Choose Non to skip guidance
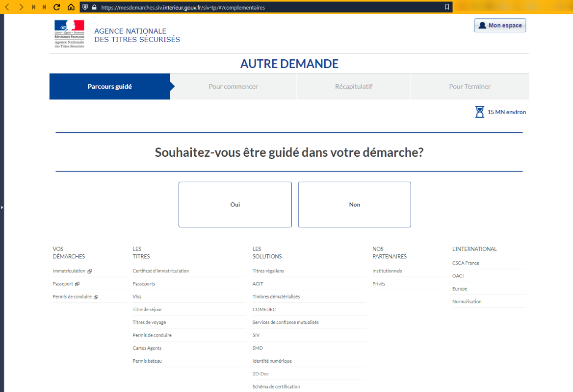This screenshot has height=392, width=573. (354, 205)
